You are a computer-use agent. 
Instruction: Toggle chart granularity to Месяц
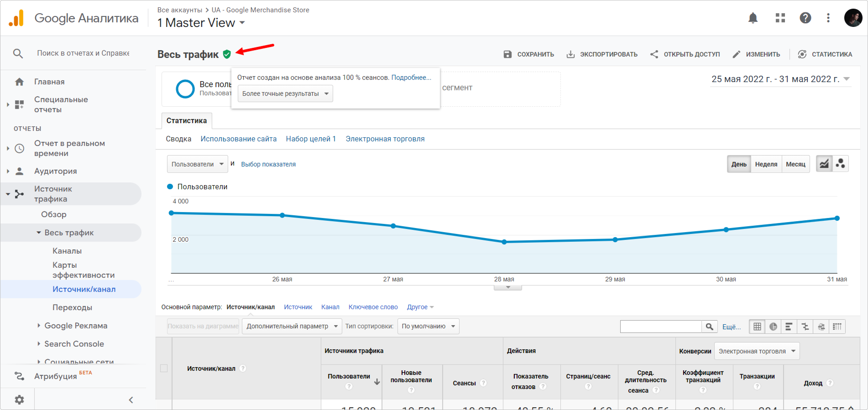[x=795, y=164]
